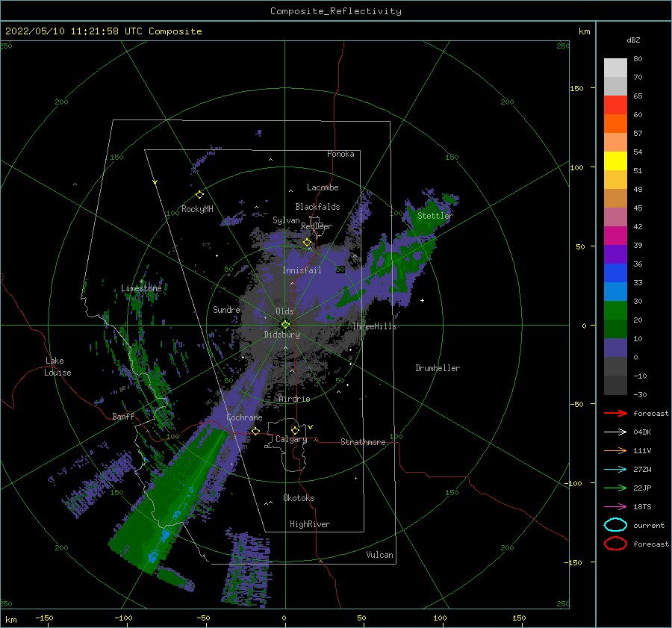Click the Olds label
Viewport: 672px width, 628px height.
pyautogui.click(x=284, y=311)
